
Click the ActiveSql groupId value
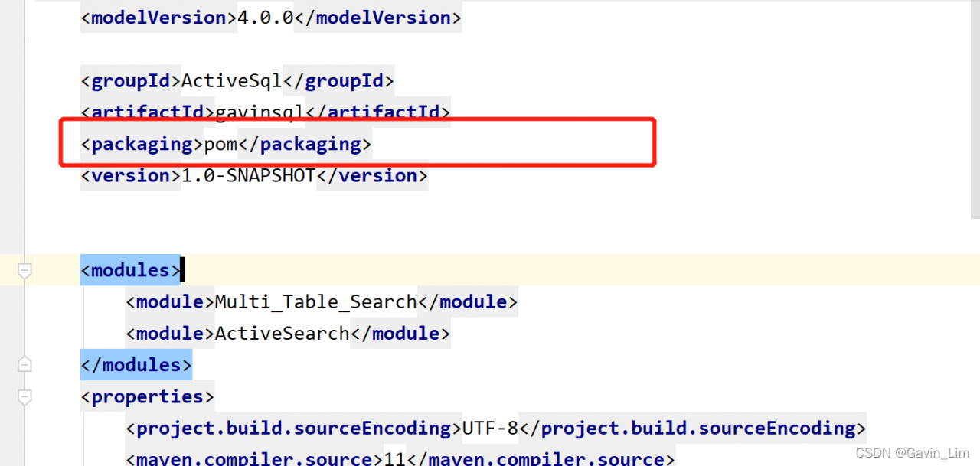point(232,80)
